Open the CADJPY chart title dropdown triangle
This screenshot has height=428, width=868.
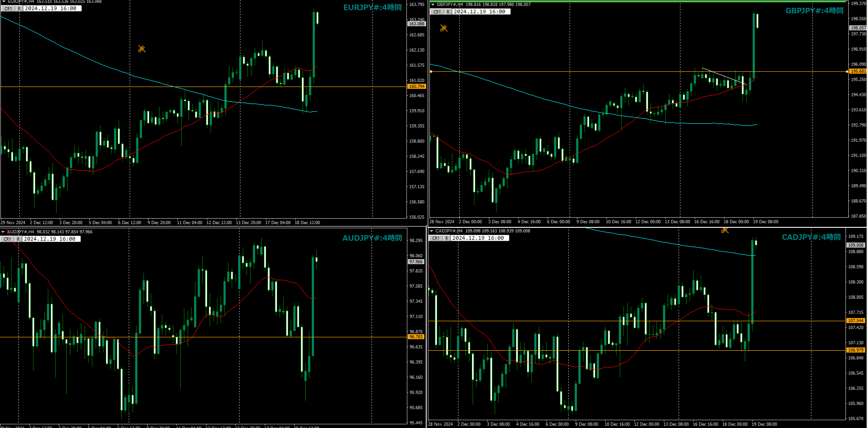431,231
